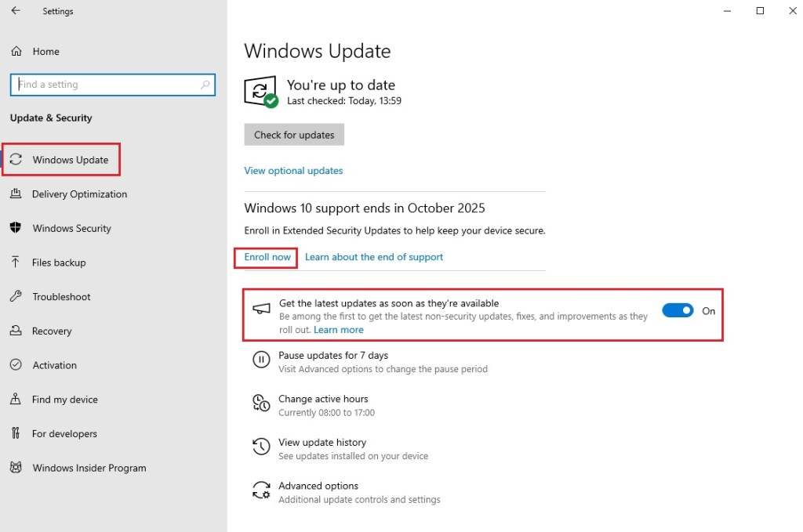Click Learn about the end of support
Image resolution: width=803 pixels, height=532 pixels.
tap(374, 257)
